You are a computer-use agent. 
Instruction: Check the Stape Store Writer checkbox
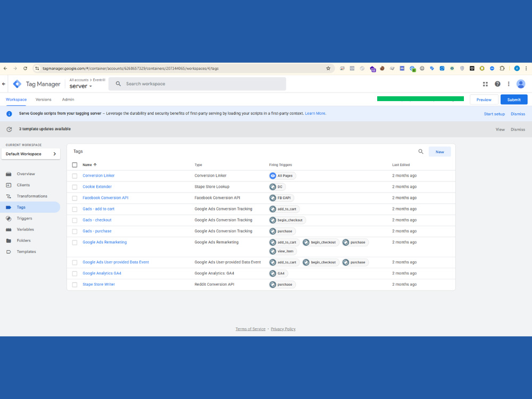tap(74, 285)
